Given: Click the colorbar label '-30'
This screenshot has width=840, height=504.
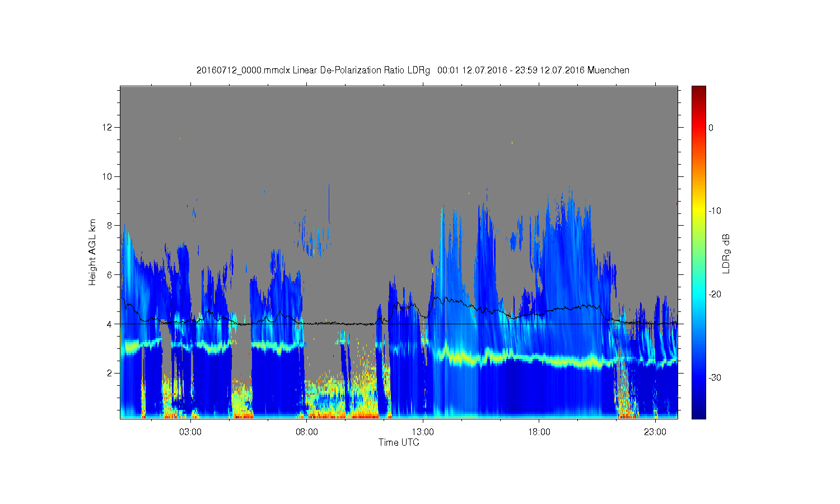Looking at the screenshot, I should (x=715, y=378).
